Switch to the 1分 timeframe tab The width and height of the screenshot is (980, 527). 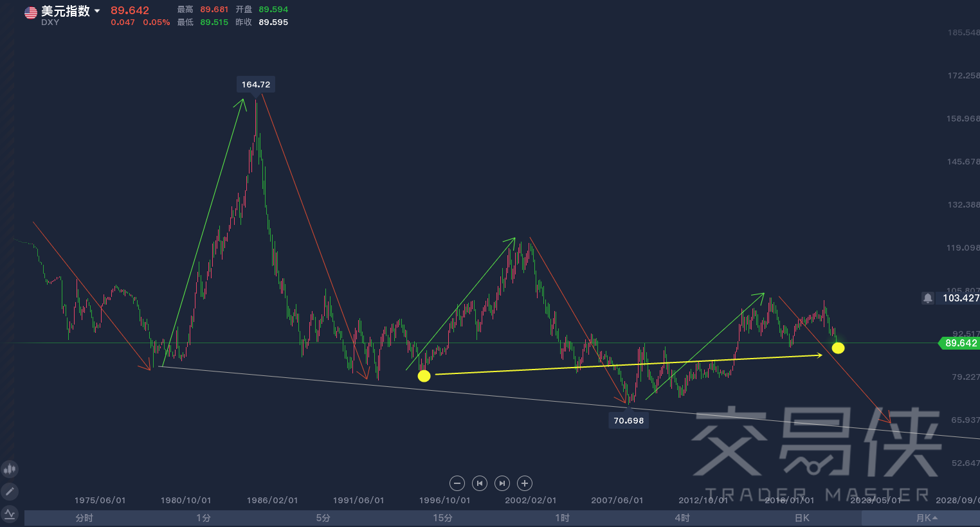tap(204, 518)
